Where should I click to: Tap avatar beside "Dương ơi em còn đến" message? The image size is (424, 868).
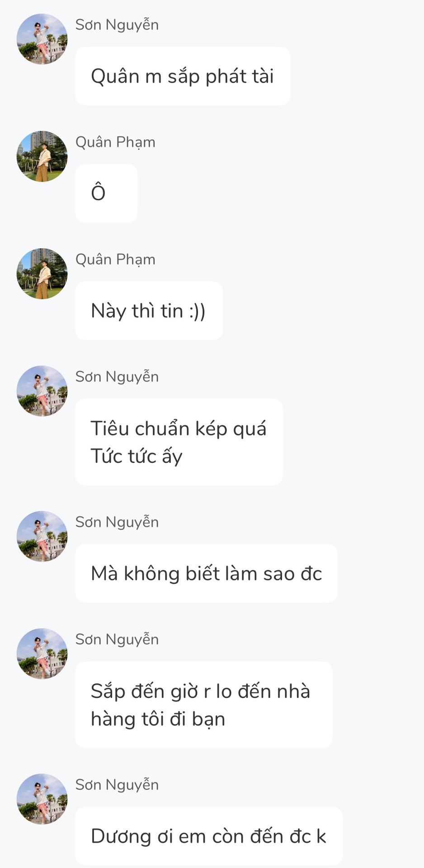[x=42, y=799]
